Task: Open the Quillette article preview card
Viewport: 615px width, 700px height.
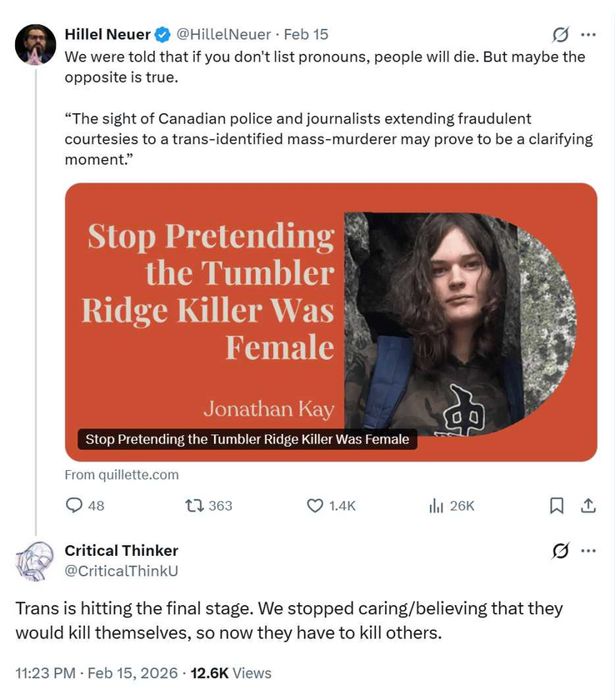Action: click(331, 322)
